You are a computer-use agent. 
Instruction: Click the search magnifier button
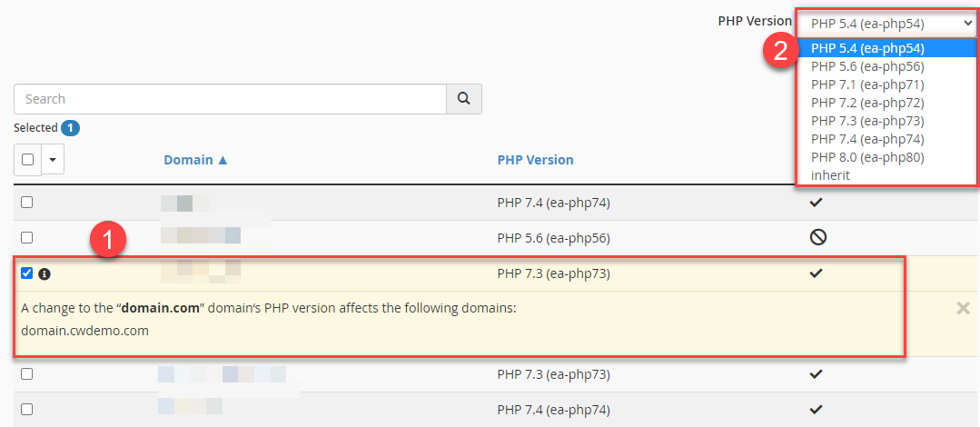point(463,99)
